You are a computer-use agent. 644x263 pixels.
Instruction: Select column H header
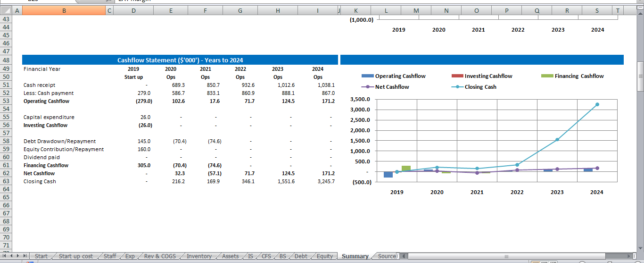pyautogui.click(x=278, y=10)
